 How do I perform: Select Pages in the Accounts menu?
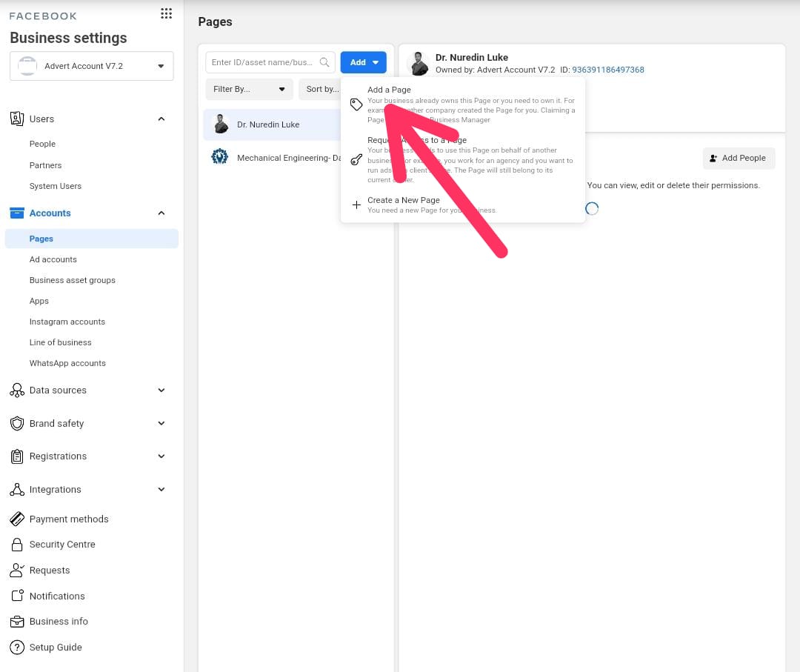[92, 239]
